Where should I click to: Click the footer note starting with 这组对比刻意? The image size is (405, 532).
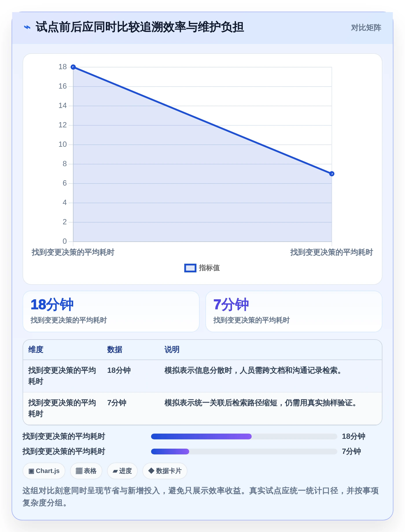click(x=201, y=497)
